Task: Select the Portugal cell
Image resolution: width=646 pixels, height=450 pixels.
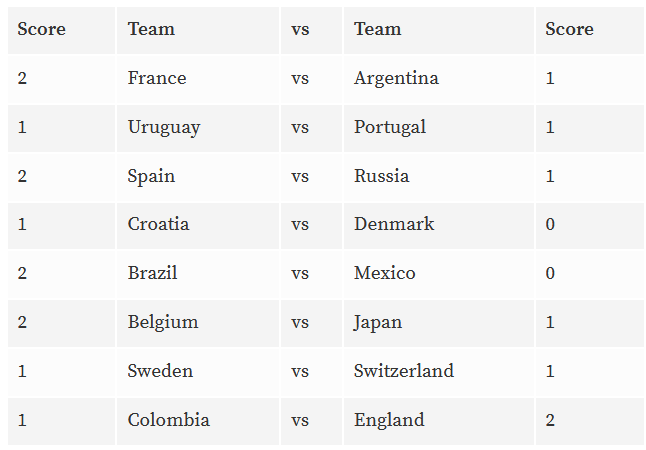Action: point(439,127)
